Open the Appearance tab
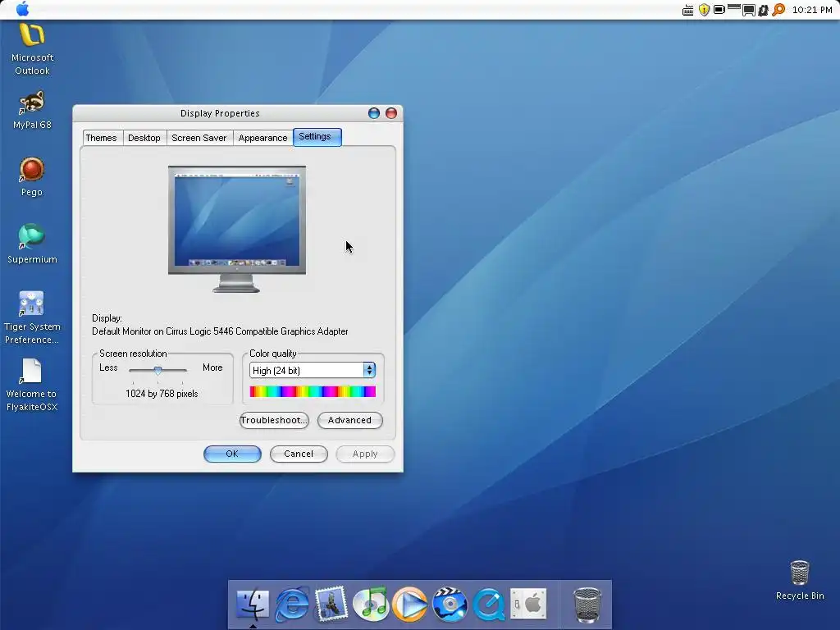Image resolution: width=840 pixels, height=630 pixels. click(262, 138)
